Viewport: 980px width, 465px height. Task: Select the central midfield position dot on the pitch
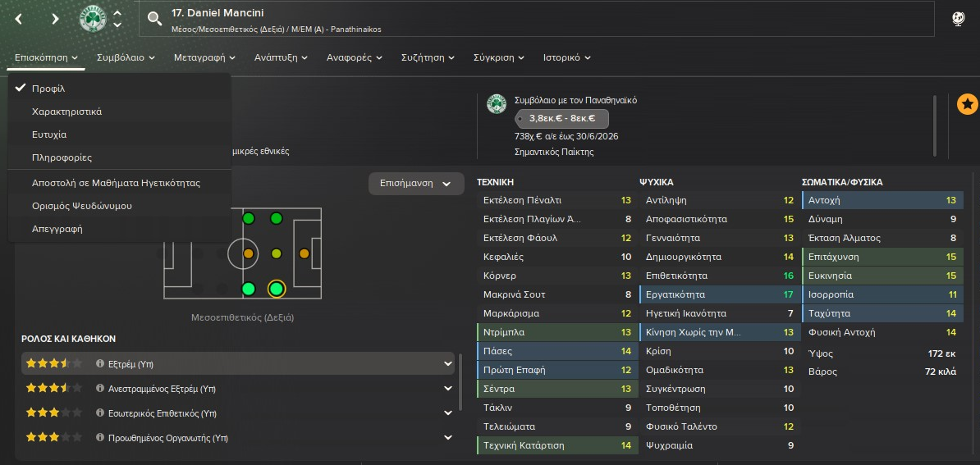[276, 253]
